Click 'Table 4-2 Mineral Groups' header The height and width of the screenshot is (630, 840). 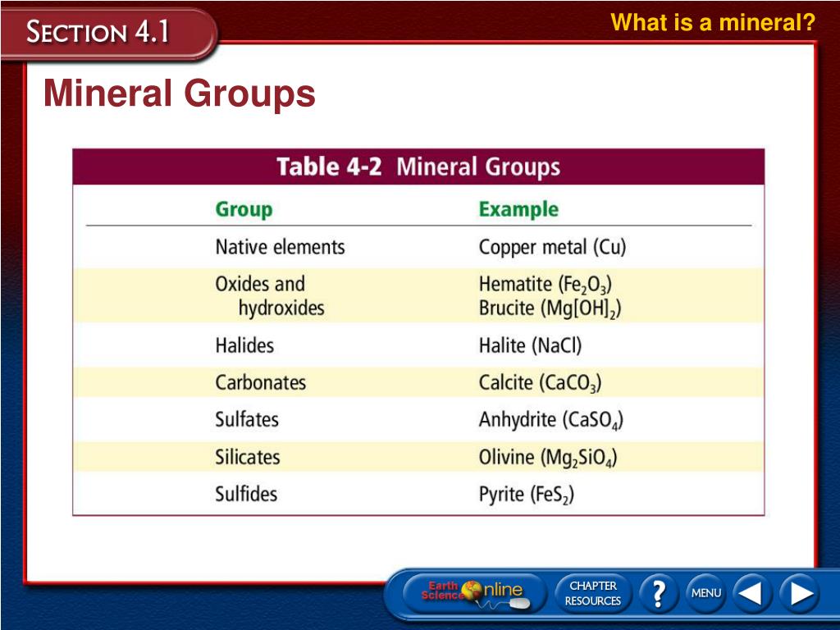tap(418, 167)
